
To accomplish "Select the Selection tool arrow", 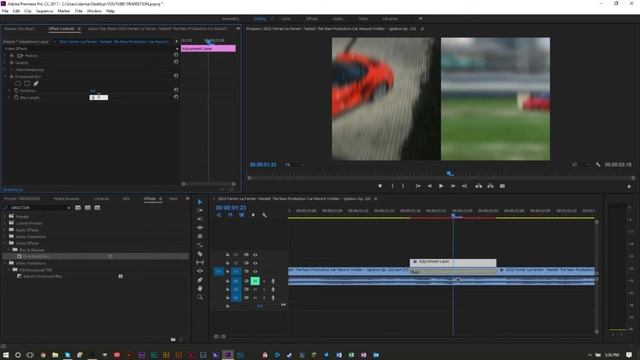I will point(200,202).
